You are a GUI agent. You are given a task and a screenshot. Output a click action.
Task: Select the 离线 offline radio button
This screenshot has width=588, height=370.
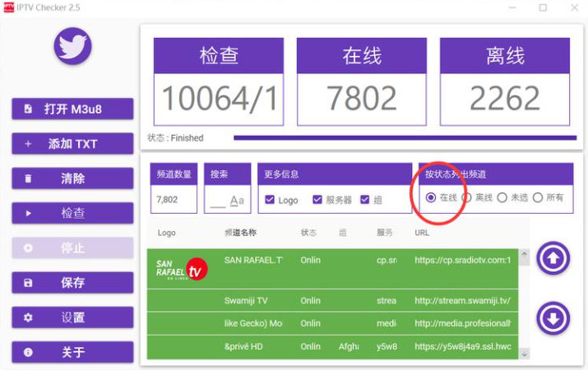click(466, 197)
